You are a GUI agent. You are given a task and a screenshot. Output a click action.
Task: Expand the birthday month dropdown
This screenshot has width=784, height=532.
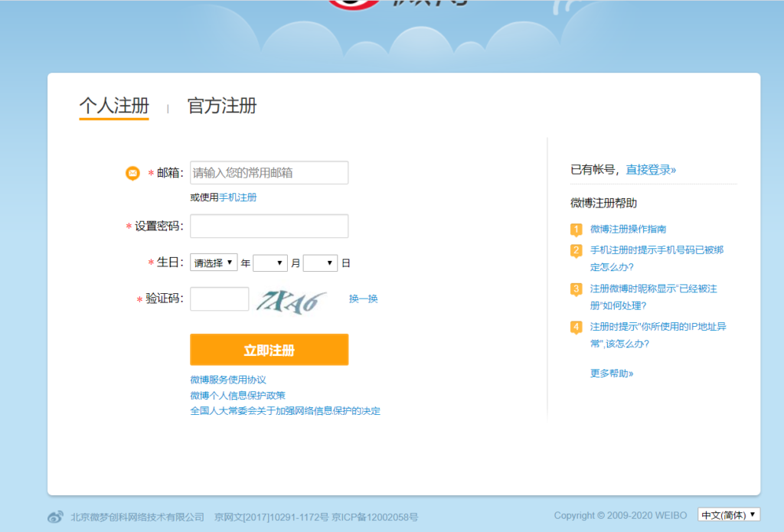click(x=270, y=263)
